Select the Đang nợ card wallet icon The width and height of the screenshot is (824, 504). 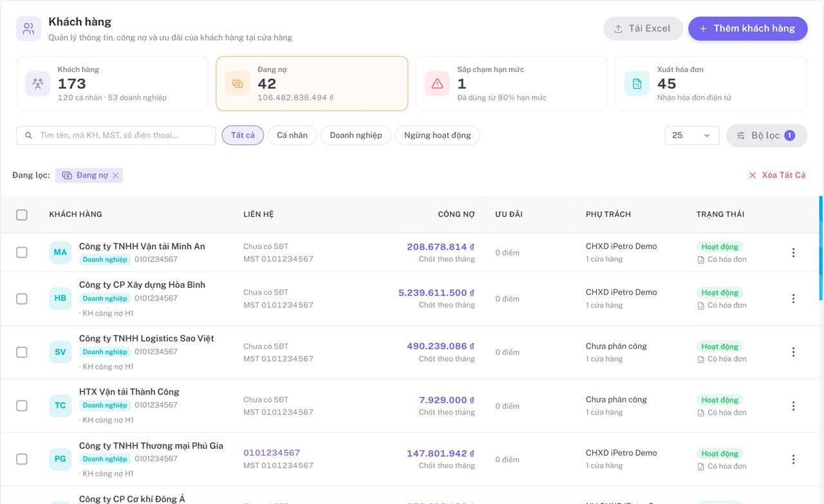[238, 84]
